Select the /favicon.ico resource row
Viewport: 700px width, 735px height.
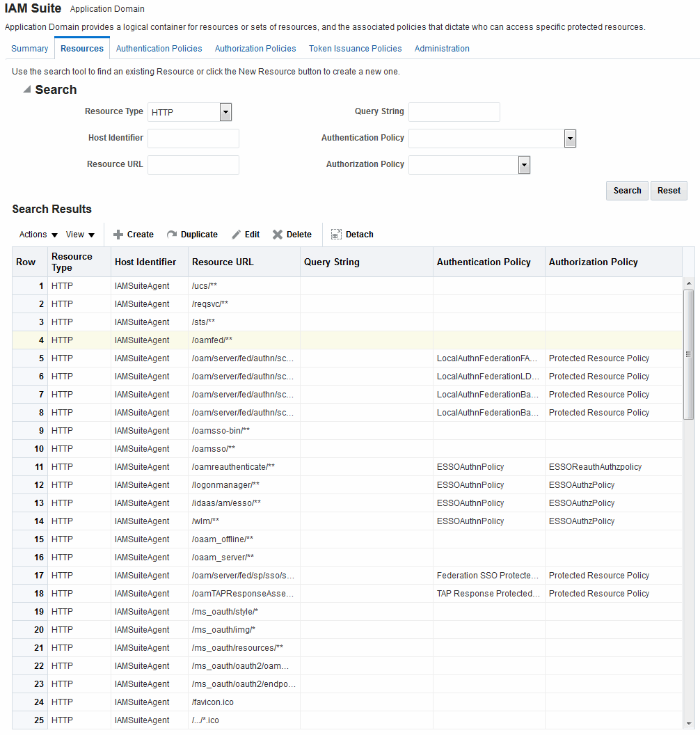coord(347,702)
